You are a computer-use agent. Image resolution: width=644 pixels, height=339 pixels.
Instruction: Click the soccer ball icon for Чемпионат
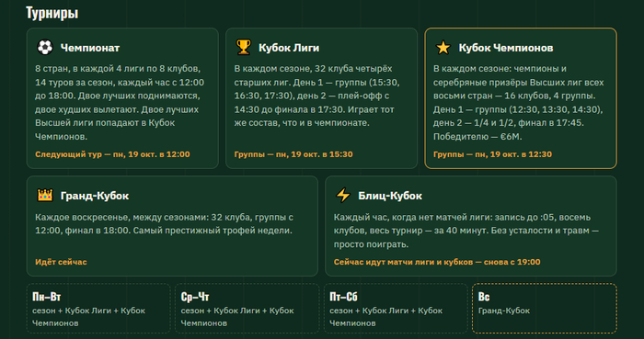click(45, 48)
